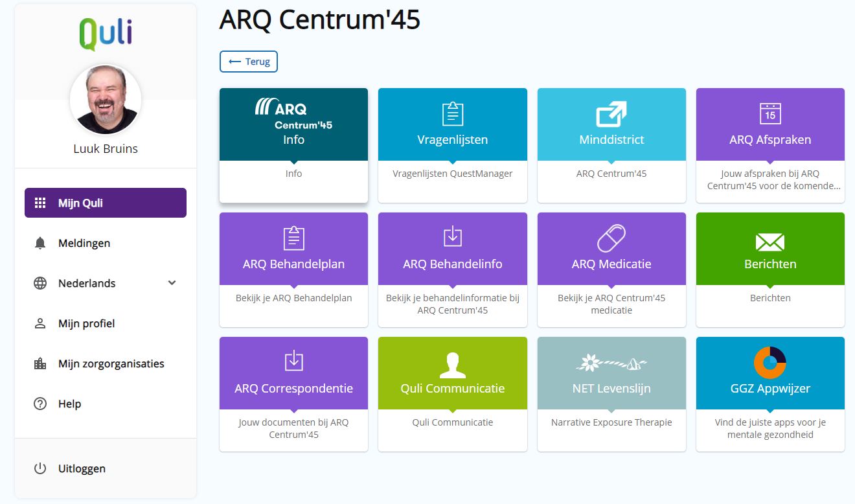Viewport: 855px width, 504px height.
Task: Click 'Bekijk je behandelinformatie bij ARQ Centrum'45' text
Action: point(453,304)
